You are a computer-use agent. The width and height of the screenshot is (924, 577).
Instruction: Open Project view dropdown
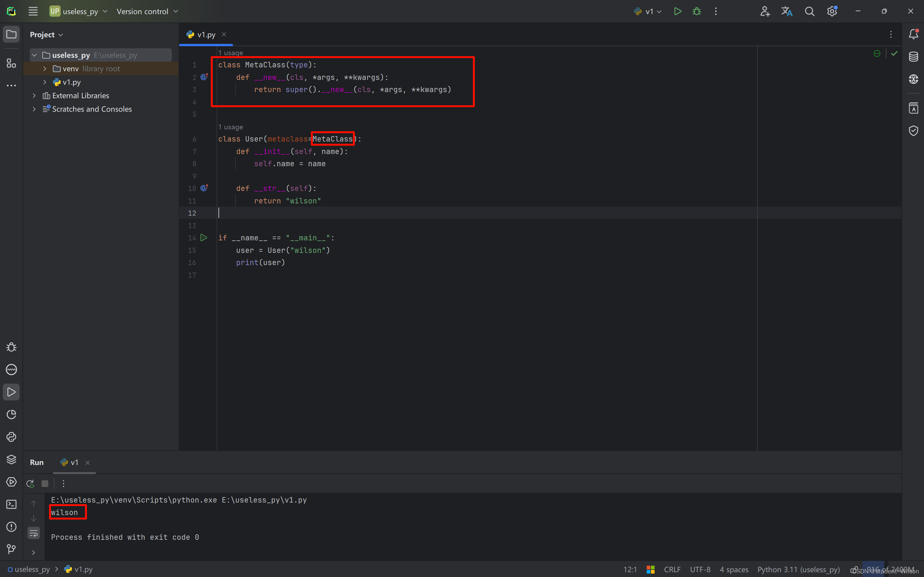click(46, 35)
